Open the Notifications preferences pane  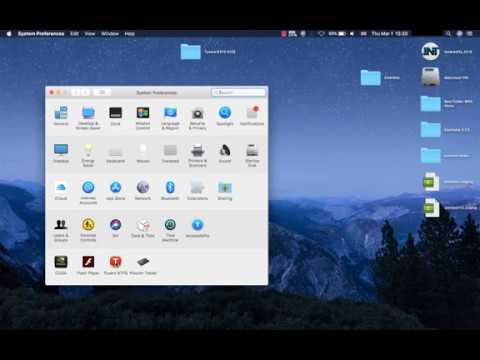(x=252, y=116)
